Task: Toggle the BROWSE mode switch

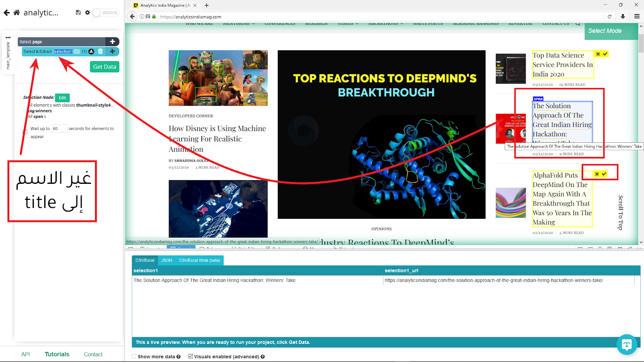Action: point(105,12)
